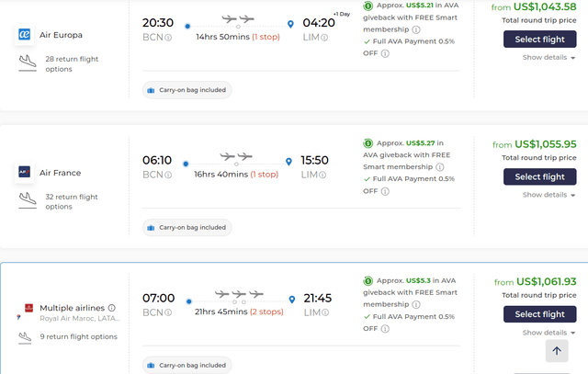The height and width of the screenshot is (374, 588).
Task: Expand Show details for Air Europa flight
Action: pos(549,57)
